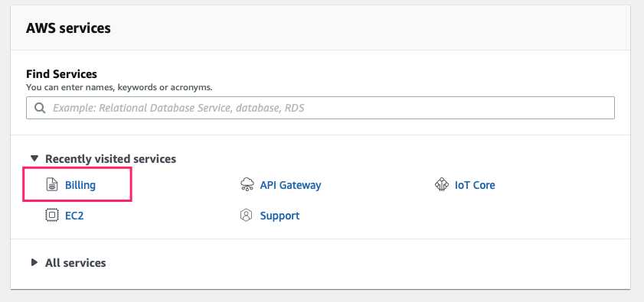Click the Billing document icon
The image size is (644, 302).
point(52,185)
